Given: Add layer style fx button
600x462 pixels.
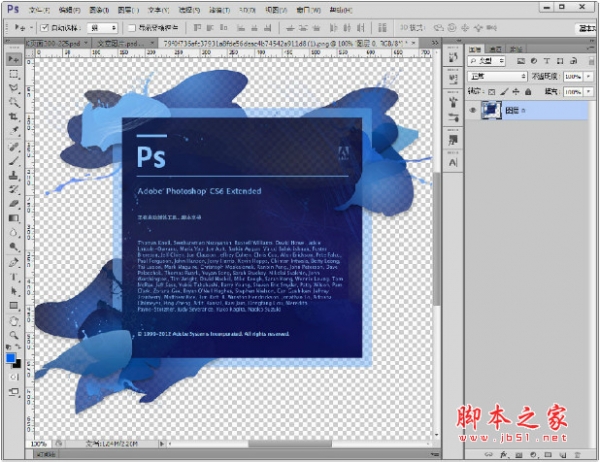Looking at the screenshot, I should point(504,455).
